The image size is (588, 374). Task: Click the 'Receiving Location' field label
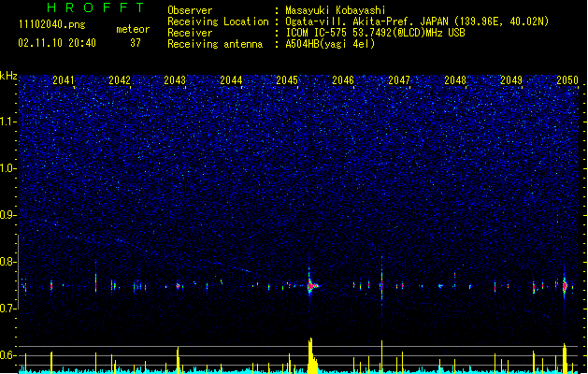(x=218, y=22)
